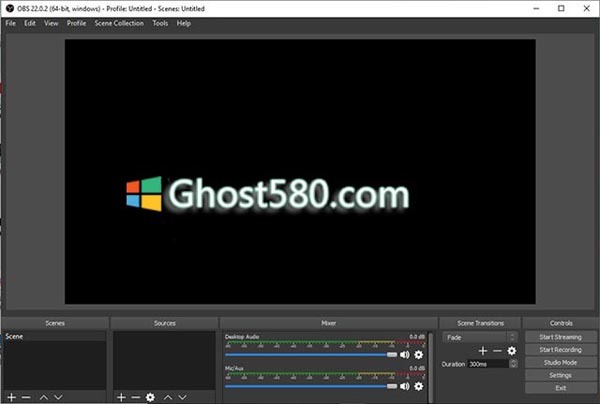Select the Scene item in Scenes list
Viewport: 600px width, 404px height.
point(55,336)
